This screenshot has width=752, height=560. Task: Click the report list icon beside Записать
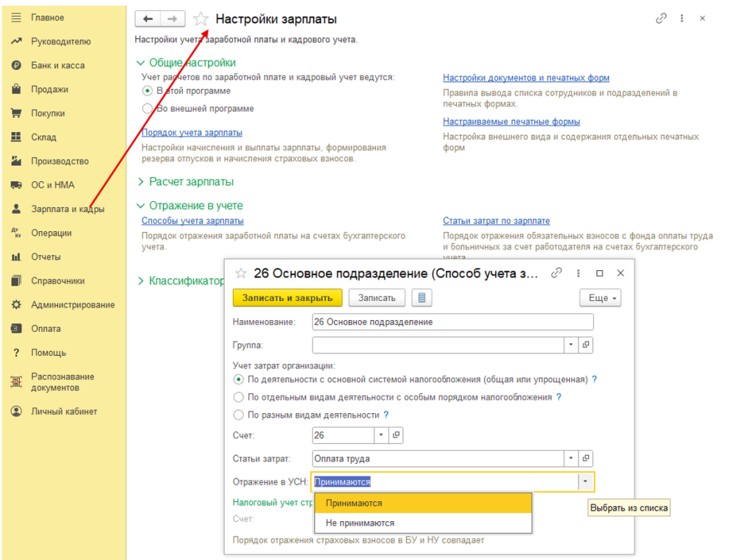[x=422, y=298]
